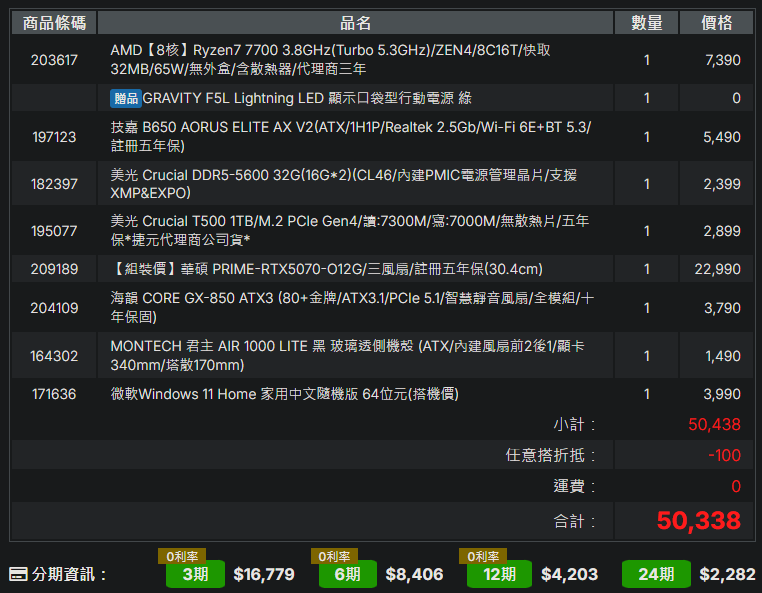
Task: Click the 美光 Crucial T500 1TB name
Action: click(350, 230)
